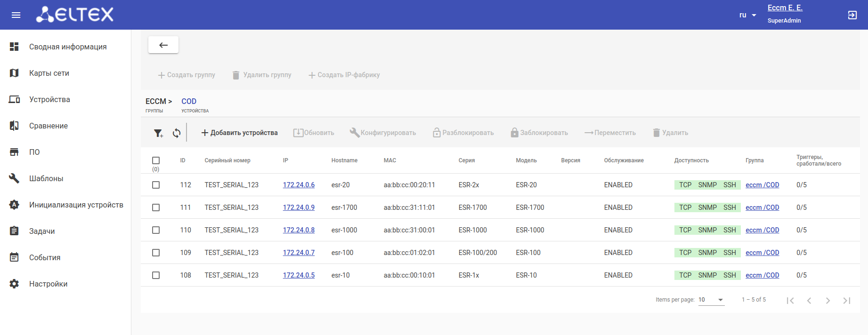Screen dimensions: 868x335
Task: Open Устройства in the sidebar menu
Action: 49,99
